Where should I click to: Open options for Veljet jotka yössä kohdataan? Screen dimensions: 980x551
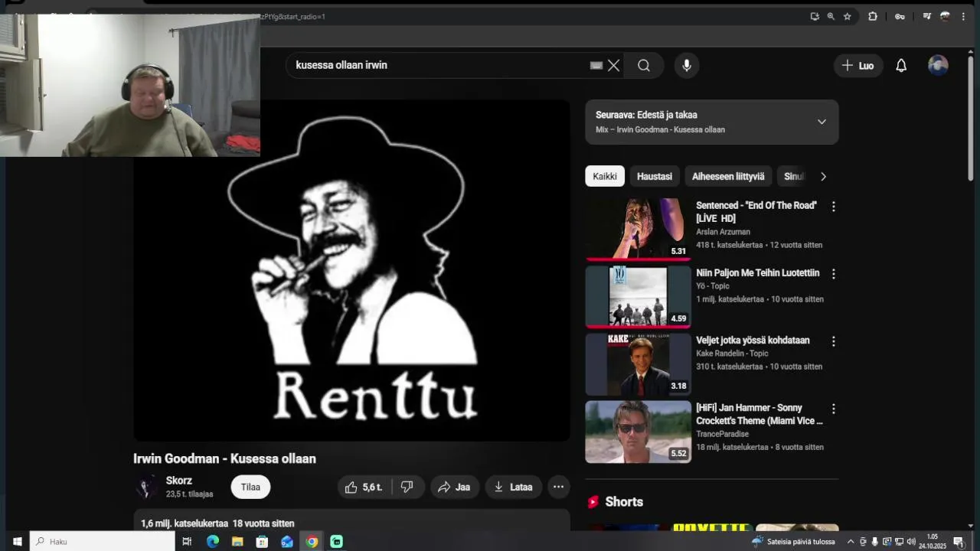[x=833, y=341]
